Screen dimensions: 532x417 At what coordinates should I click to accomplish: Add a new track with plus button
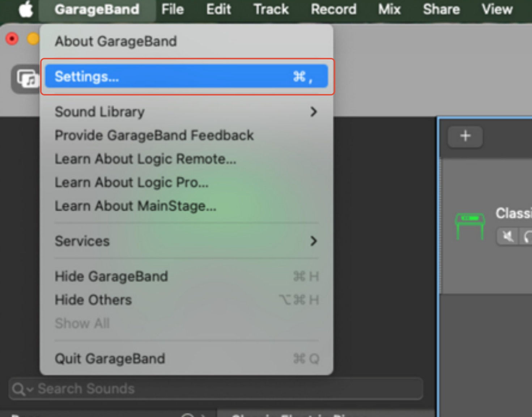pos(465,136)
